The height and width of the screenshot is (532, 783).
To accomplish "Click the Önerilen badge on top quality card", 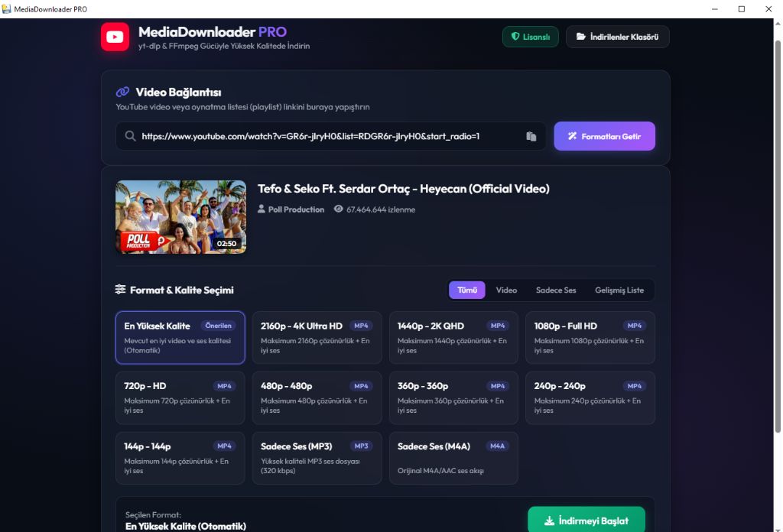I will coord(218,326).
